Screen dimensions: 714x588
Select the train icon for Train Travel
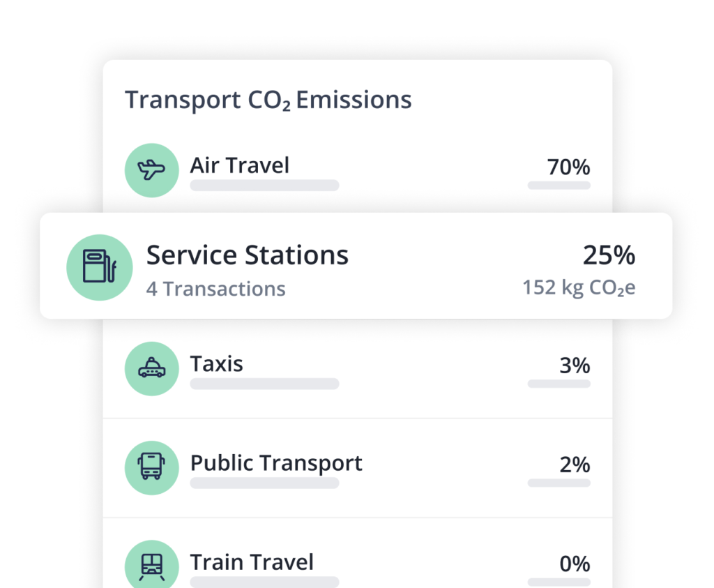pos(151,565)
